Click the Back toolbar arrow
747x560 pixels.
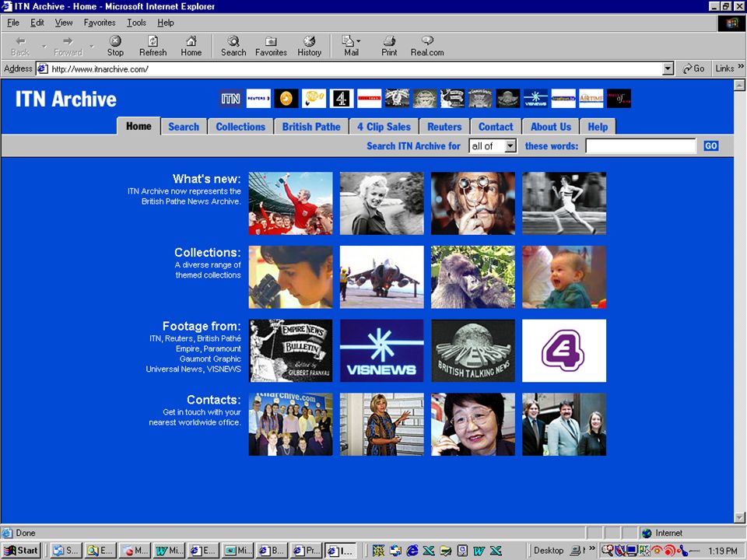pos(20,46)
